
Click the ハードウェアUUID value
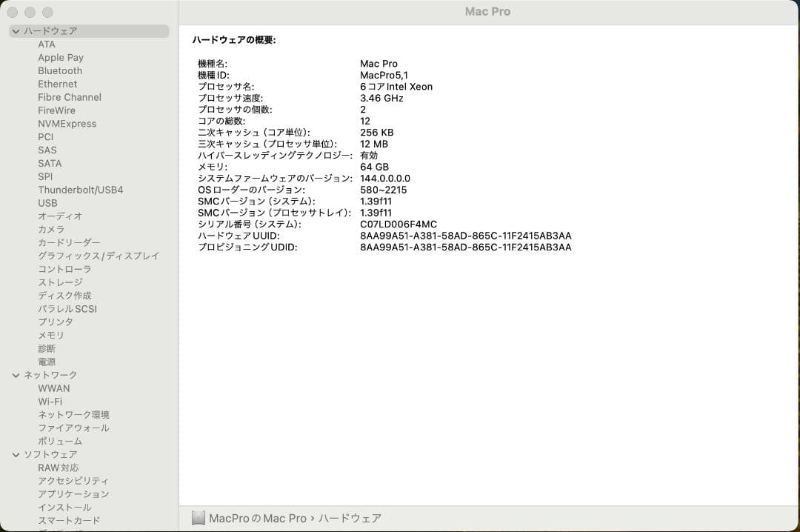466,236
